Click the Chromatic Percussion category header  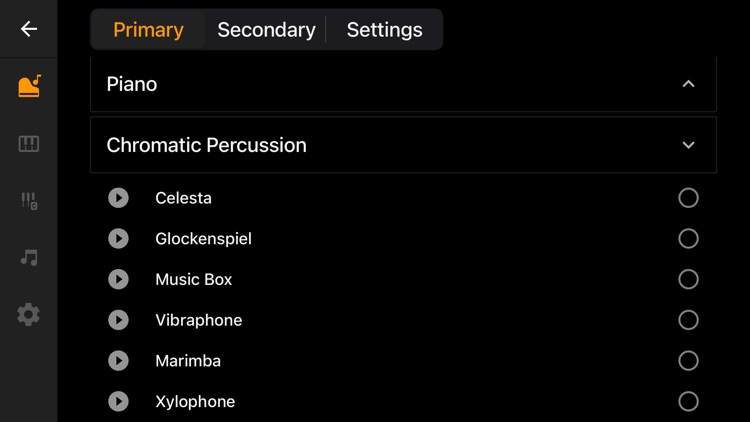pyautogui.click(x=207, y=145)
